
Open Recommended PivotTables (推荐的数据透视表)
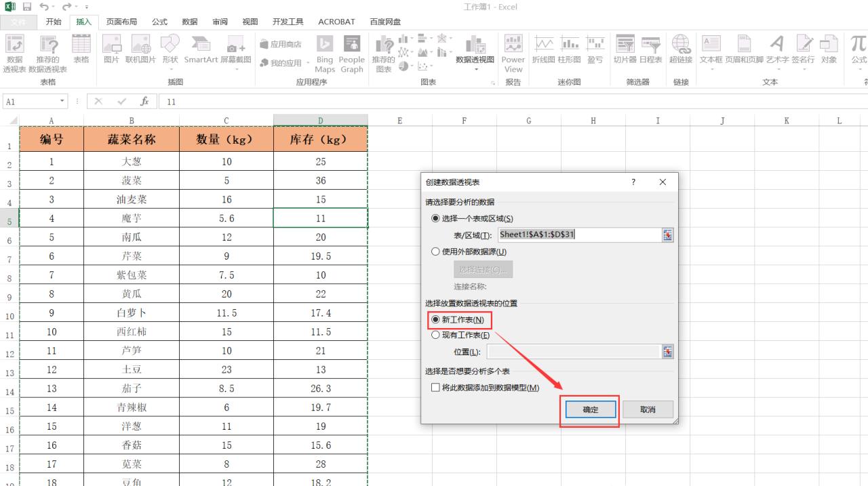[x=47, y=53]
